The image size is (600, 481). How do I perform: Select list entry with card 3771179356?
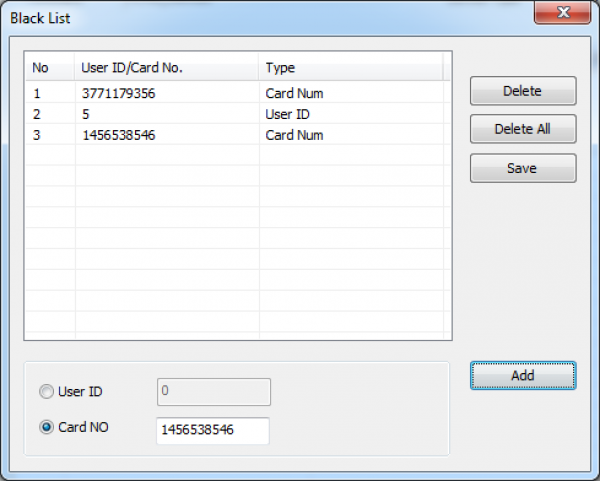(x=119, y=94)
